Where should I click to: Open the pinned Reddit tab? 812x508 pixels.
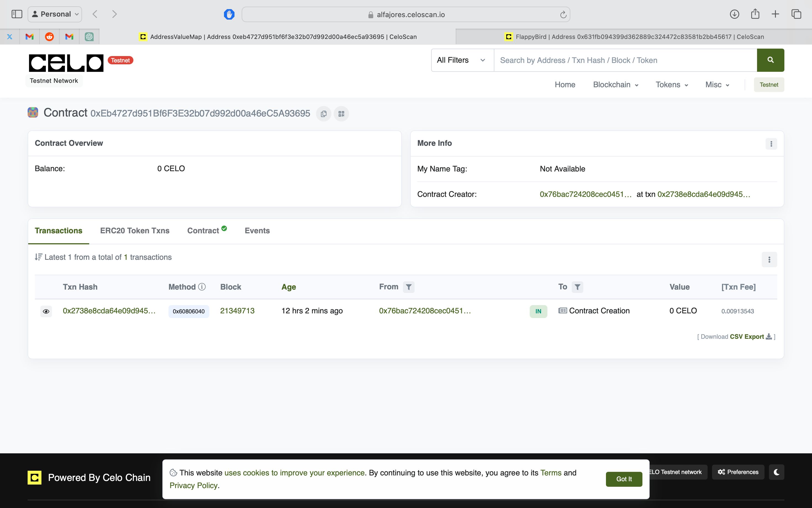(49, 37)
